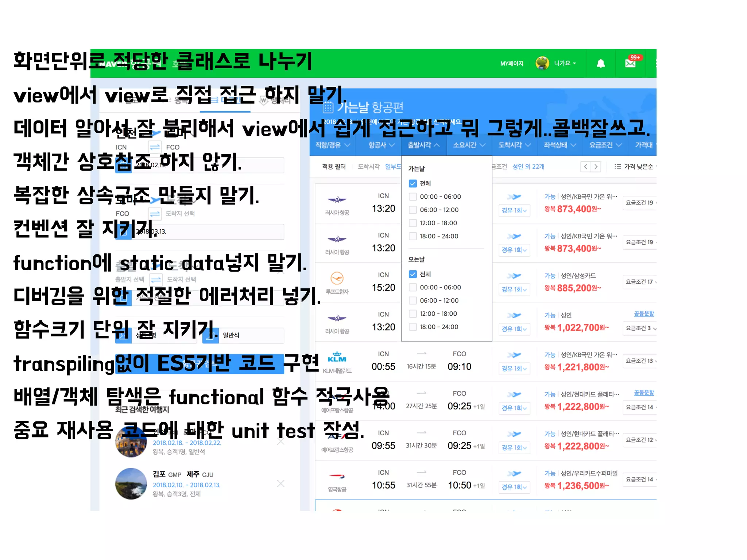Click the 공동운항 link
This screenshot has height=560, width=747.
pyautogui.click(x=644, y=314)
